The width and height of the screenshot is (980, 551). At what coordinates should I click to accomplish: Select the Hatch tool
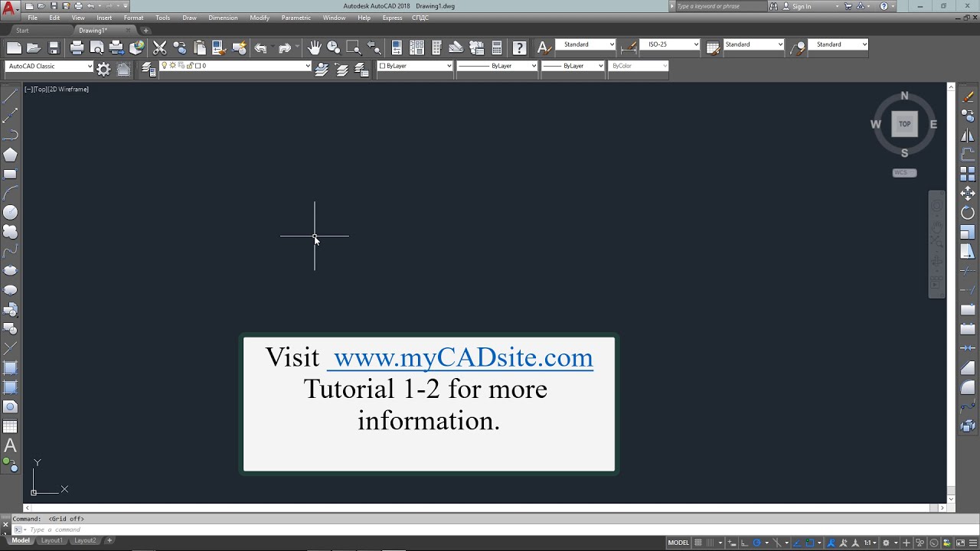coord(10,367)
